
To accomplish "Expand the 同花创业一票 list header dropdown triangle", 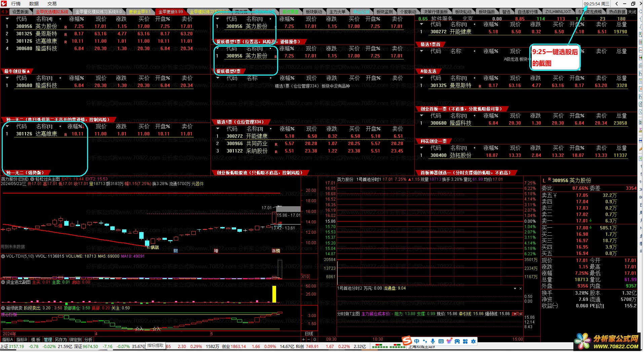I will (422, 148).
